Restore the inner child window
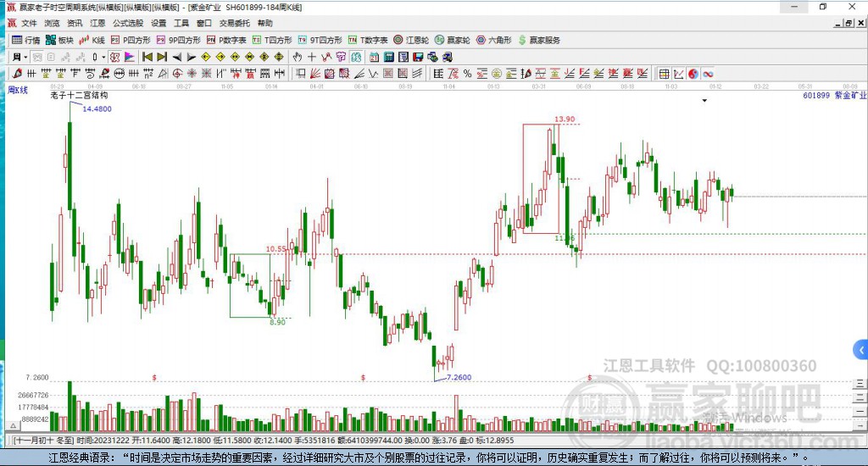The height and width of the screenshot is (466, 868). point(849,23)
